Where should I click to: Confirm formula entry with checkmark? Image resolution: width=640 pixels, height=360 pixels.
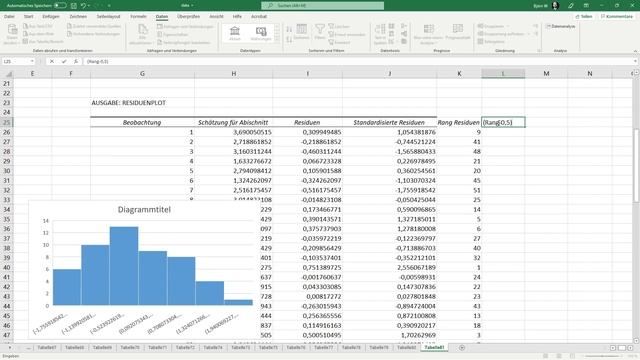pos(64,61)
